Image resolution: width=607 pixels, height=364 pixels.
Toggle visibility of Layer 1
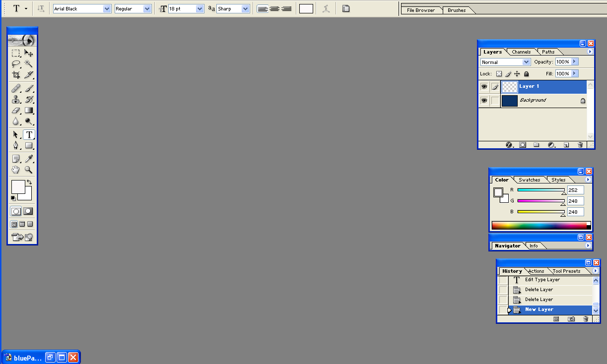[484, 86]
